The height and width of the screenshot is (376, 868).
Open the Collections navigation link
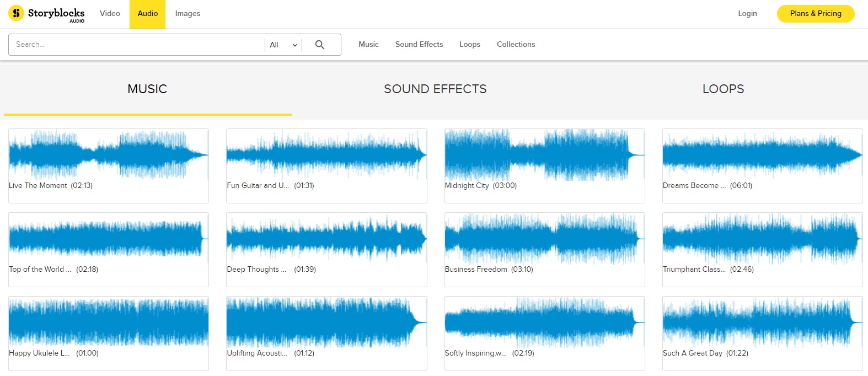click(516, 45)
